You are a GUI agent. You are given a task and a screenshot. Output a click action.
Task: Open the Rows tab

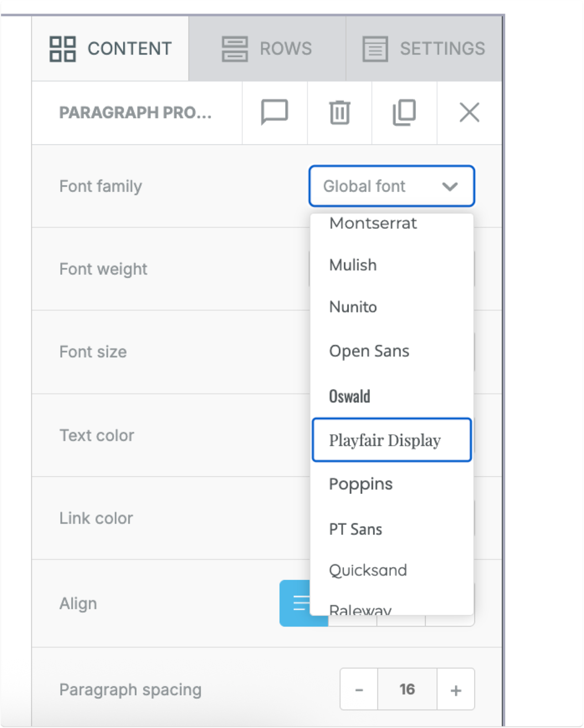click(267, 49)
